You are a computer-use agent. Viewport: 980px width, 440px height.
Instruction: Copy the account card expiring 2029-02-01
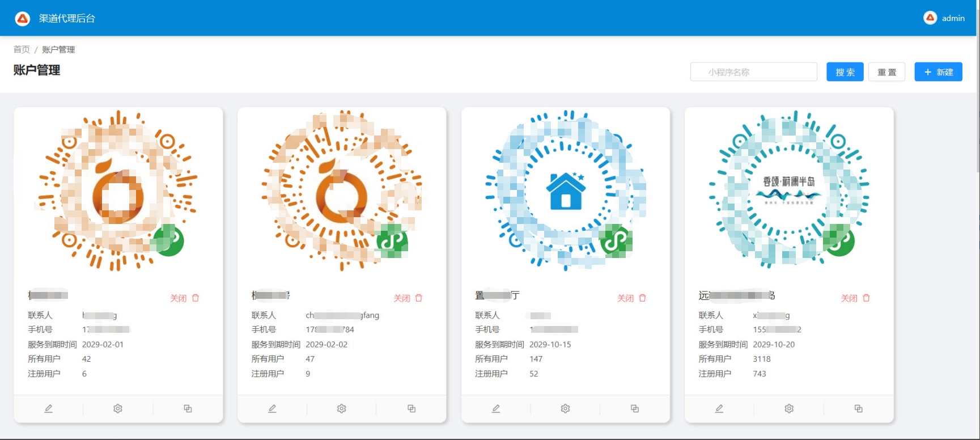pyautogui.click(x=188, y=409)
